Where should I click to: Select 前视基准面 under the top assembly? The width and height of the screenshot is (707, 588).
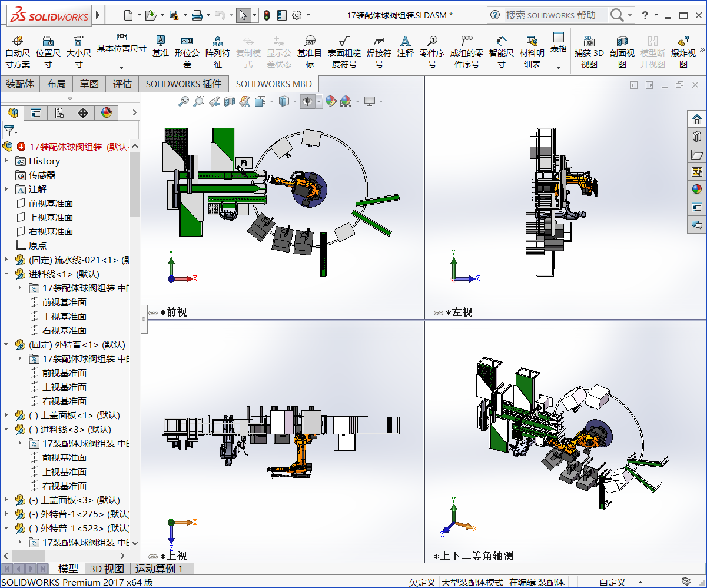pos(51,203)
